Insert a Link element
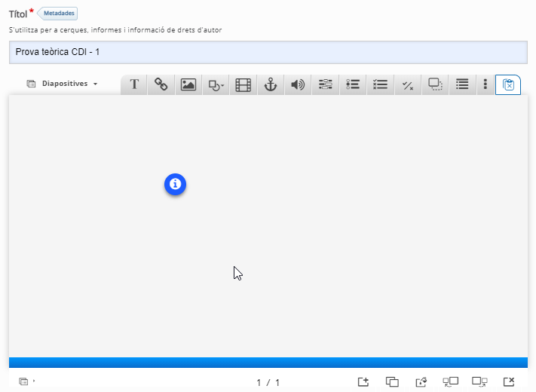 click(161, 84)
